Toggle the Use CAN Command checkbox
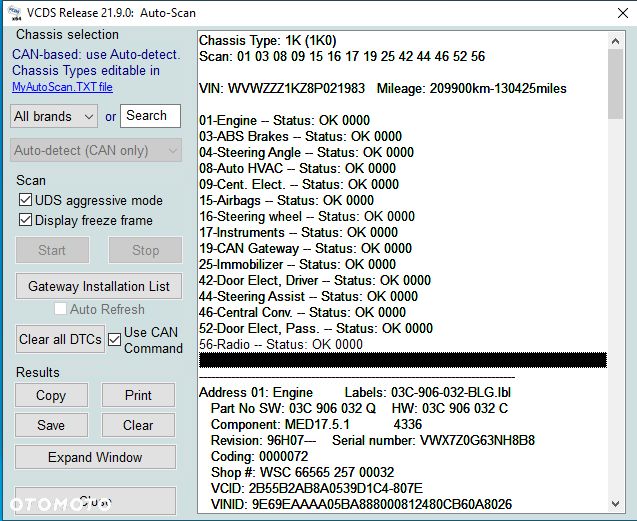This screenshot has width=637, height=521. 115,339
